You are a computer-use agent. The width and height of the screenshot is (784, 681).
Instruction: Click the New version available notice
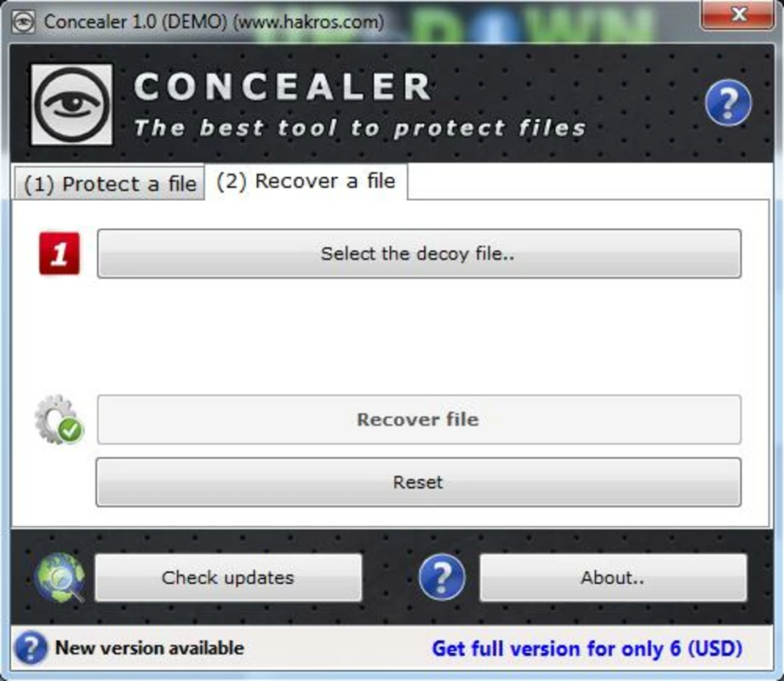pos(150,648)
